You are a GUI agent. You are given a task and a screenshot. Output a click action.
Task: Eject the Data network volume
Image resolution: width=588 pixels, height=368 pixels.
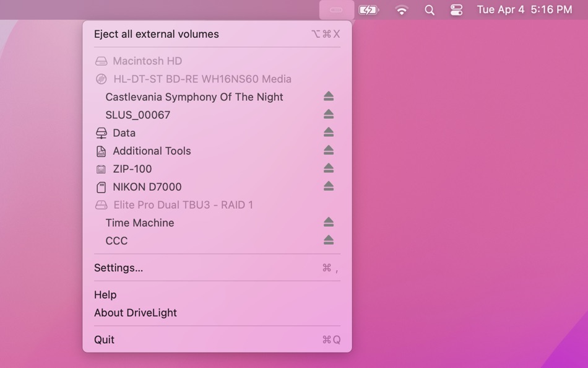tap(329, 133)
